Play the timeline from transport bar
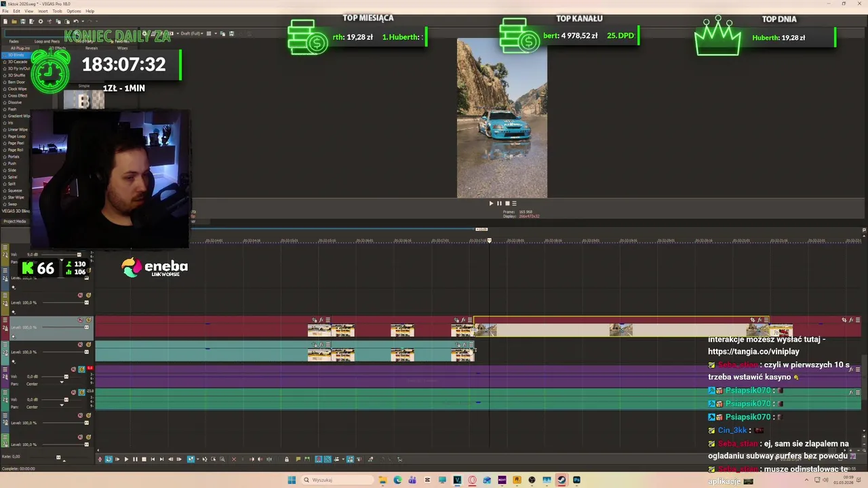Screen dimensions: 868x488 click(126, 460)
